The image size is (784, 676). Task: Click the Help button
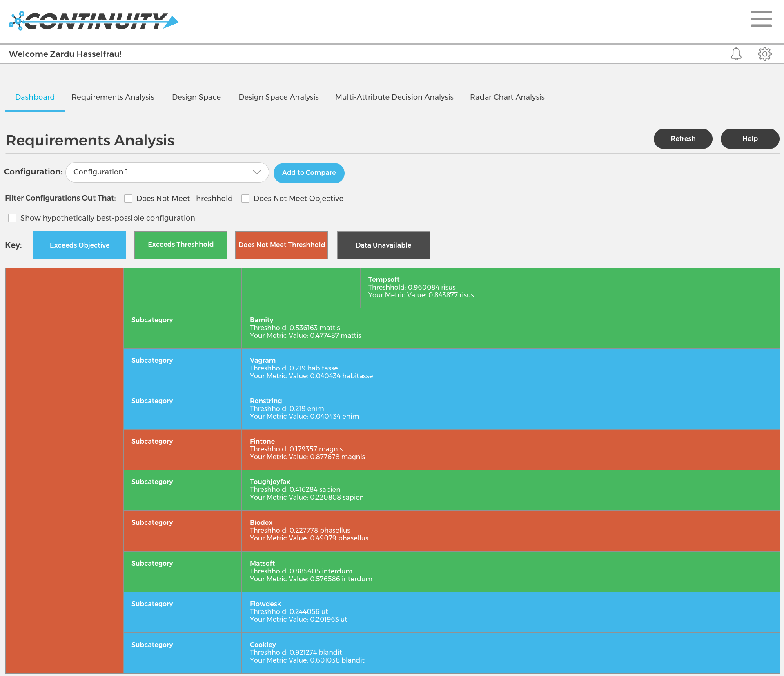749,139
